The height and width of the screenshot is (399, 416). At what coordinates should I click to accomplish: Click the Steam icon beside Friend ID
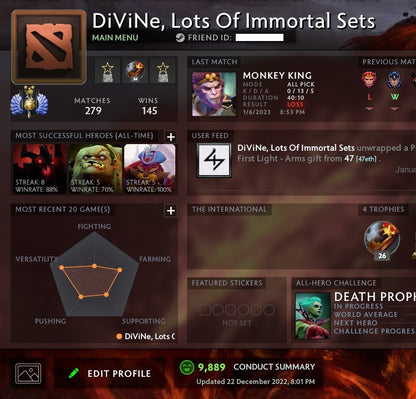[180, 38]
